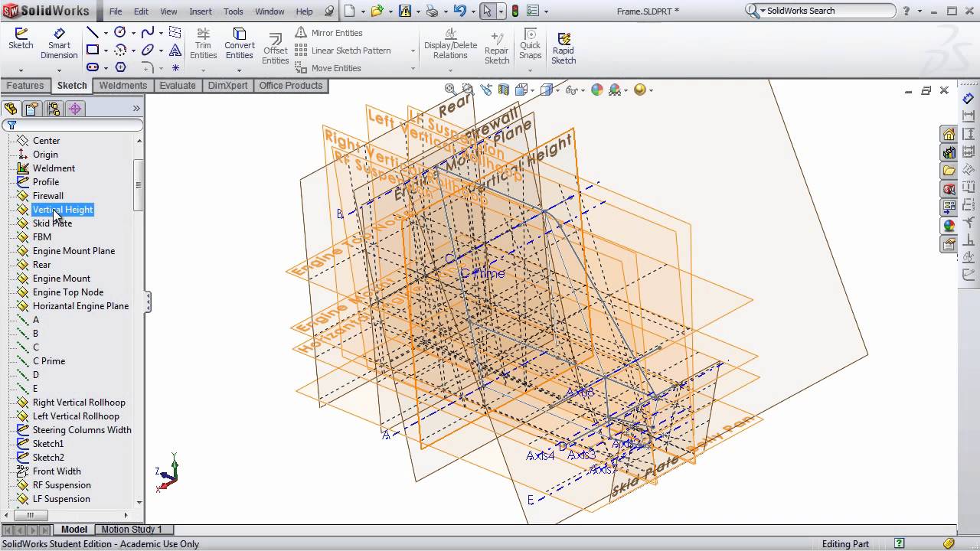Screen dimensions: 980x551
Task: Select the Circle sketch tool
Action: pyautogui.click(x=120, y=32)
